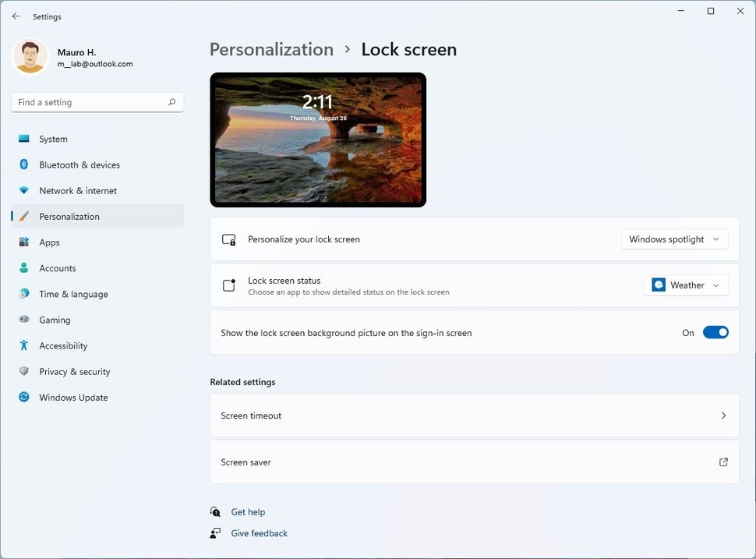The image size is (756, 559).
Task: Click the Privacy & security shield icon
Action: point(24,371)
